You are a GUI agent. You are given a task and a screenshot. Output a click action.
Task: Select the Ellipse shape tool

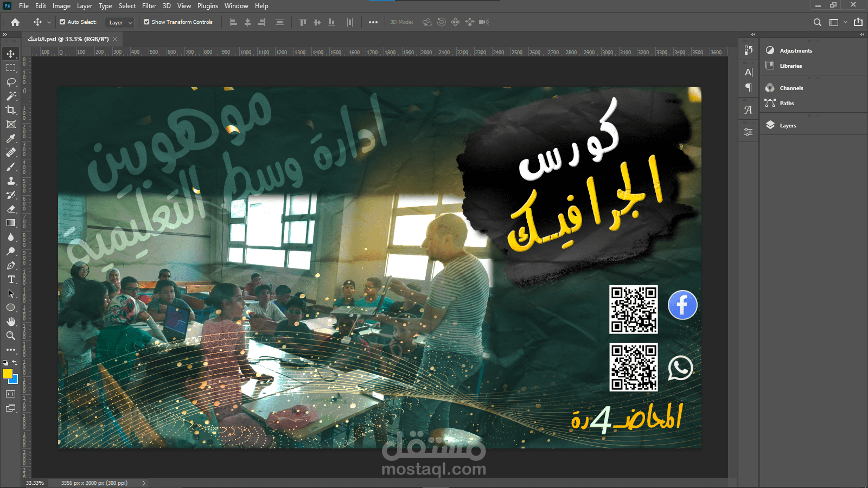(x=11, y=307)
